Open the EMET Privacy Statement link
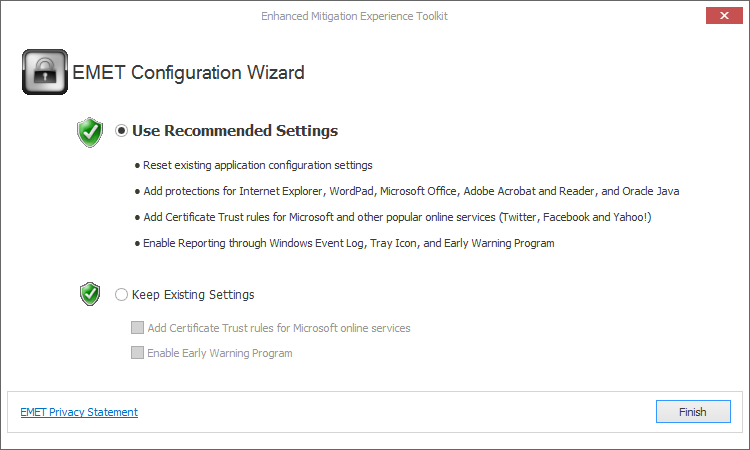This screenshot has height=450, width=750. click(79, 412)
